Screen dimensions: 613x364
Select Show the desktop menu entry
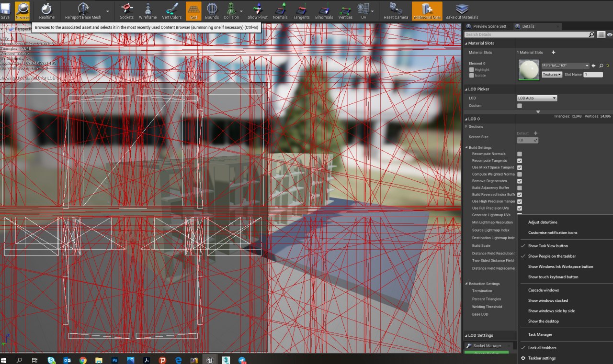[543, 321]
